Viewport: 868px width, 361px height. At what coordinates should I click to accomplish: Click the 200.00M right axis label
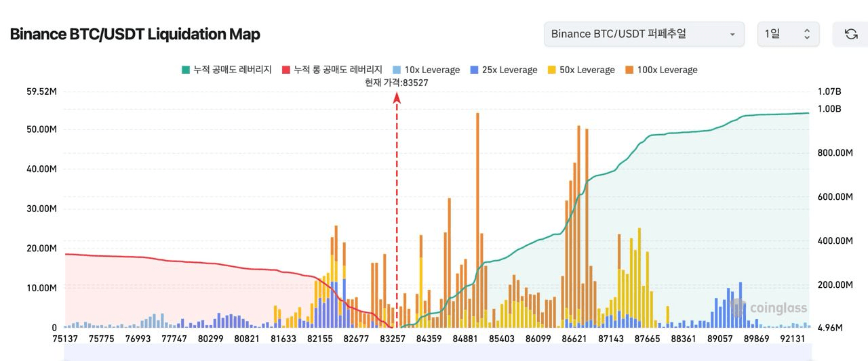(835, 285)
